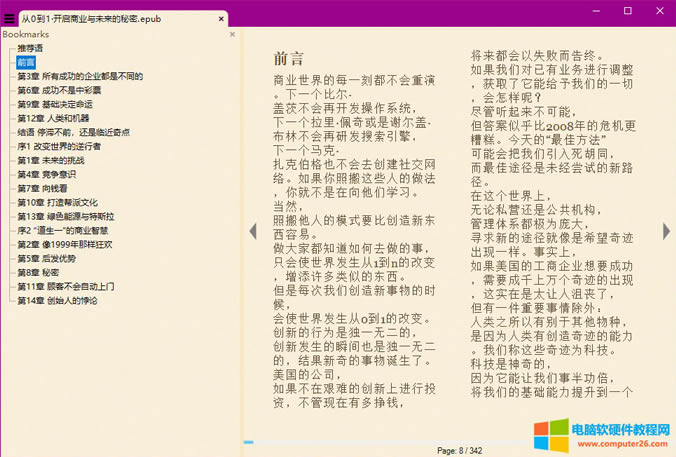Select the 前言 bookmark
The height and width of the screenshot is (457, 676).
point(26,62)
